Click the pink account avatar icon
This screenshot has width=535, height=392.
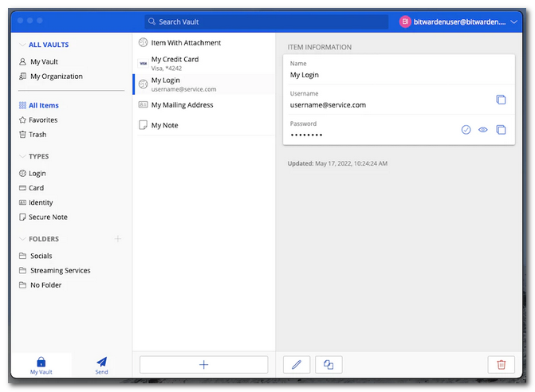[405, 22]
